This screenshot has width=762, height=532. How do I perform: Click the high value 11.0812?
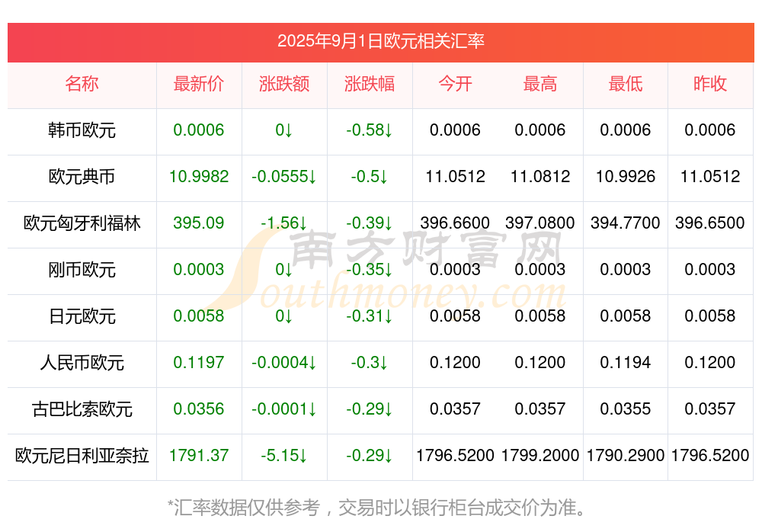(x=540, y=177)
